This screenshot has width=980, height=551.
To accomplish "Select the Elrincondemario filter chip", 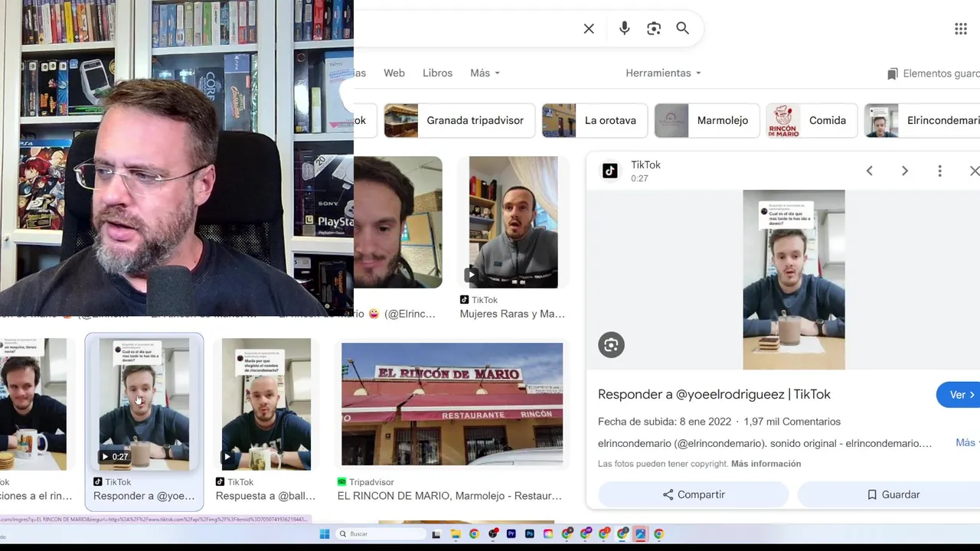I will click(x=923, y=121).
